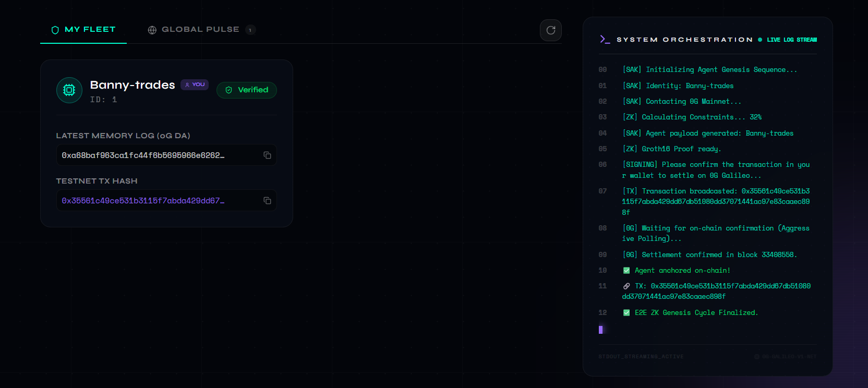Click log line 'Settlement confirmed in block 33408558.'
868x388 pixels.
tap(709, 255)
